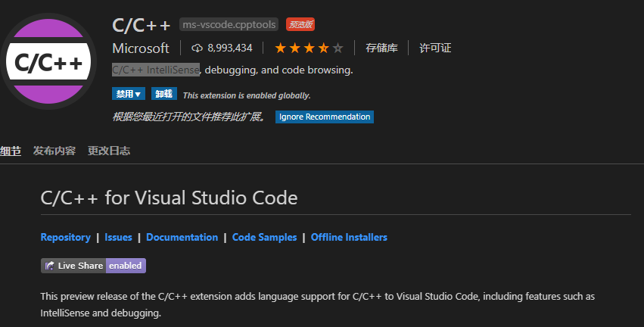
Task: Open the Code Samples link
Action: point(264,237)
